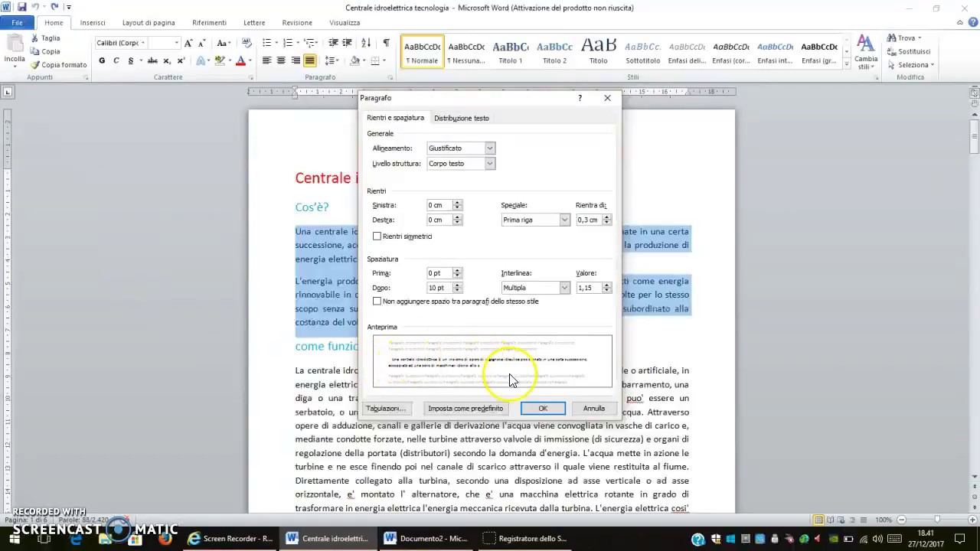
Task: Click the Copia formato paintbrush
Action: point(59,65)
